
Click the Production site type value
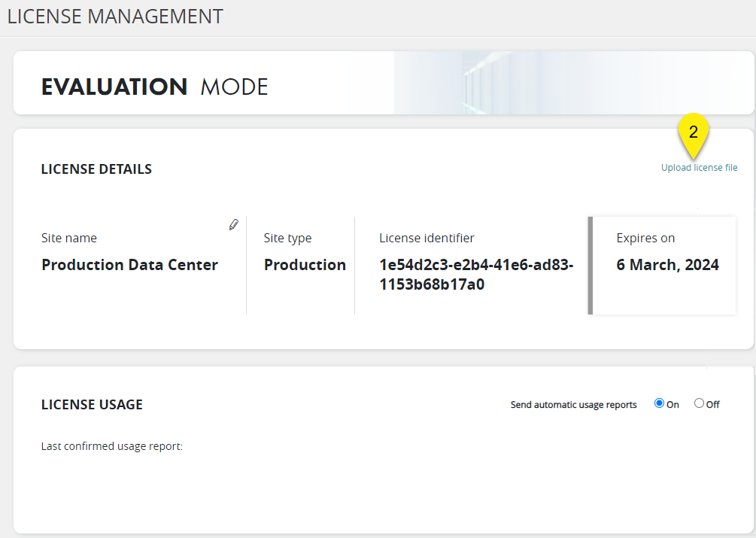(305, 265)
